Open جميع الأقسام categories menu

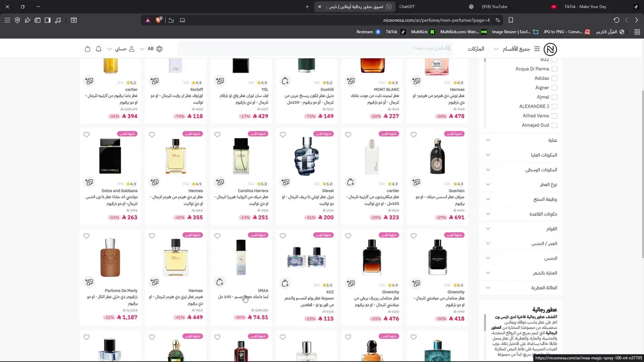click(516, 49)
